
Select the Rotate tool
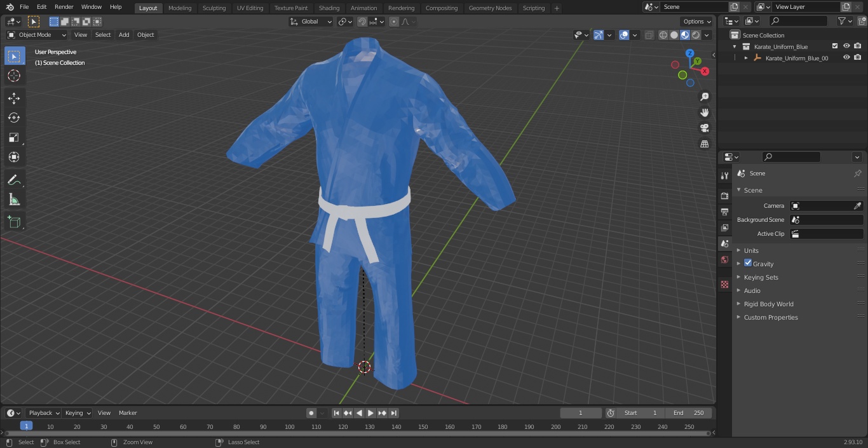[14, 118]
